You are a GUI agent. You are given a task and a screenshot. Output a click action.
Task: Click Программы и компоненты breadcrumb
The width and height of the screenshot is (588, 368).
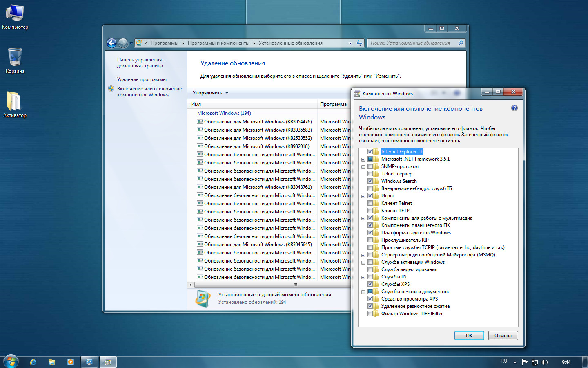pyautogui.click(x=218, y=43)
